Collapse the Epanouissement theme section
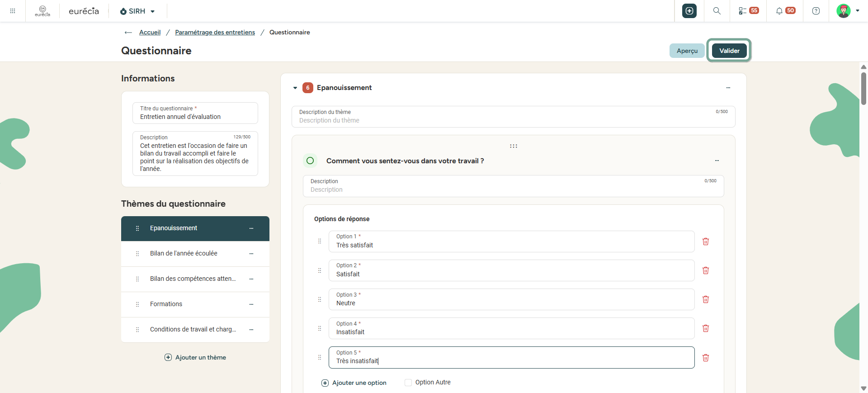868x393 pixels. click(x=295, y=88)
